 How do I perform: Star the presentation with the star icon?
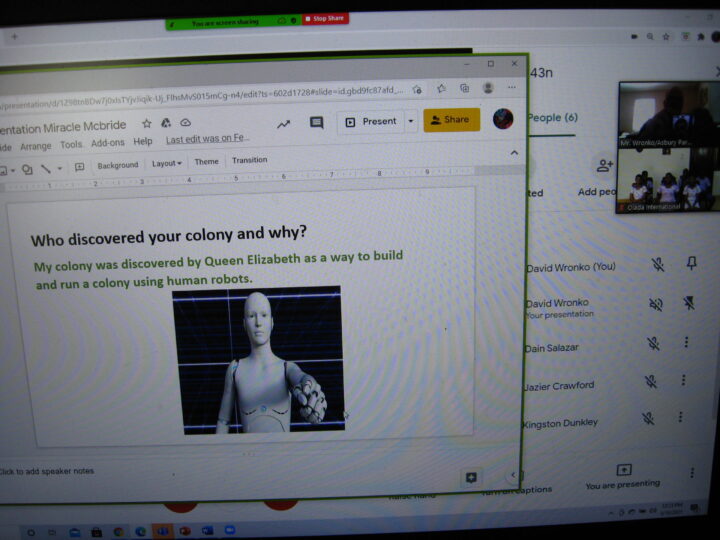tap(147, 124)
